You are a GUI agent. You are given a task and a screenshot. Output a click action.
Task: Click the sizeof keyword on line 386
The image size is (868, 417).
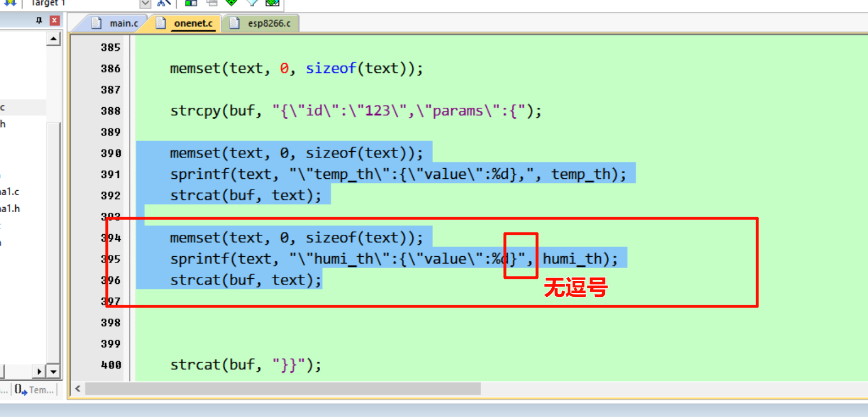331,69
